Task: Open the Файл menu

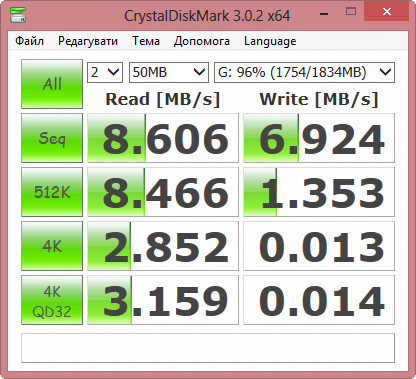Action: (29, 41)
